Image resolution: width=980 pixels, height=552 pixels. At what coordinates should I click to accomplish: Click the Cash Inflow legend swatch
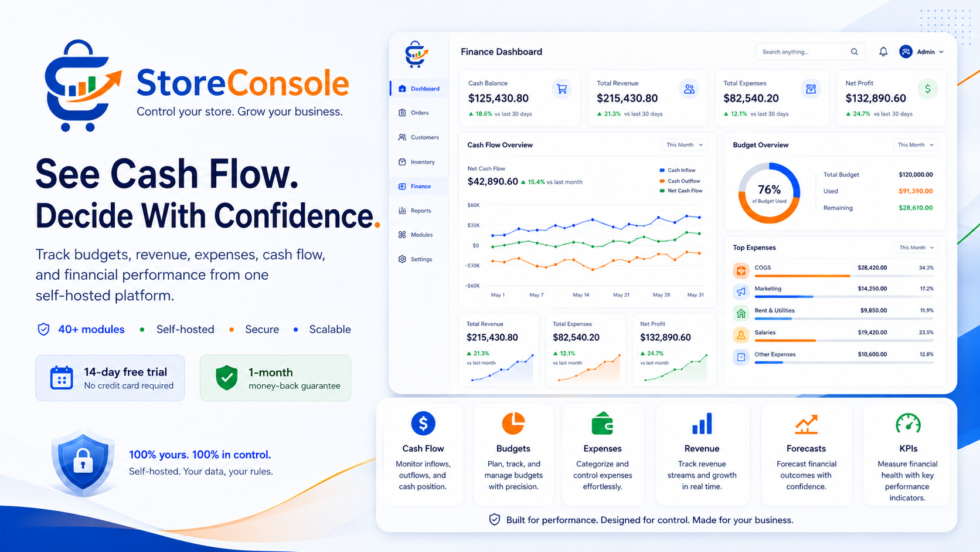click(x=662, y=170)
